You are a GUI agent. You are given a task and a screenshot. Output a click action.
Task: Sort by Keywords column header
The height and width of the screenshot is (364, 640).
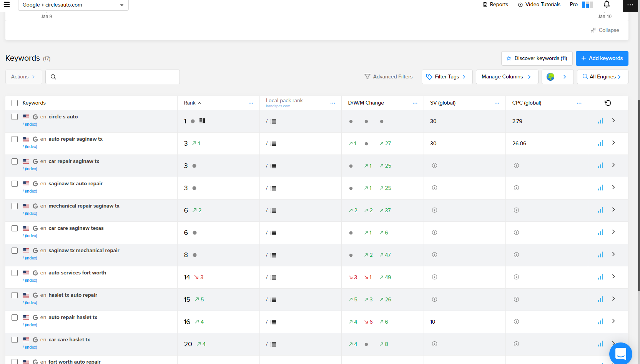pos(34,103)
